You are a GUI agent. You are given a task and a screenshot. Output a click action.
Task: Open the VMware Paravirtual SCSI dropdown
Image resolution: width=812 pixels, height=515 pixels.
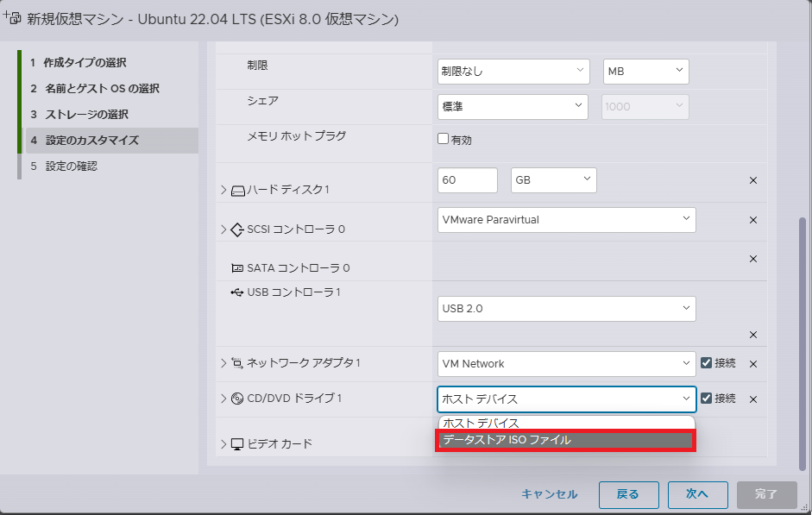pyautogui.click(x=566, y=220)
